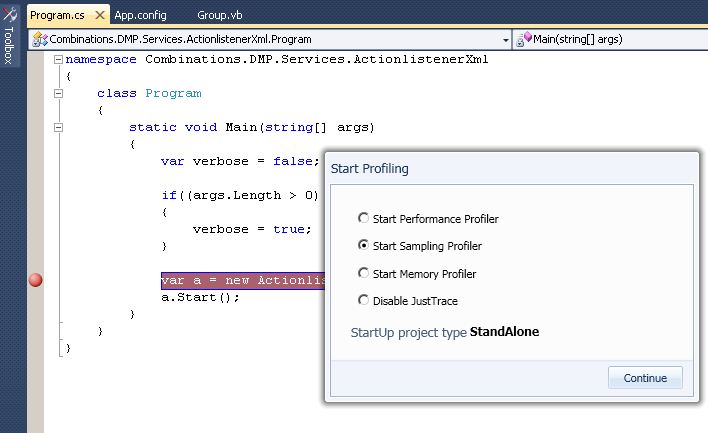The height and width of the screenshot is (433, 708).
Task: Click the Continue button
Action: point(645,378)
